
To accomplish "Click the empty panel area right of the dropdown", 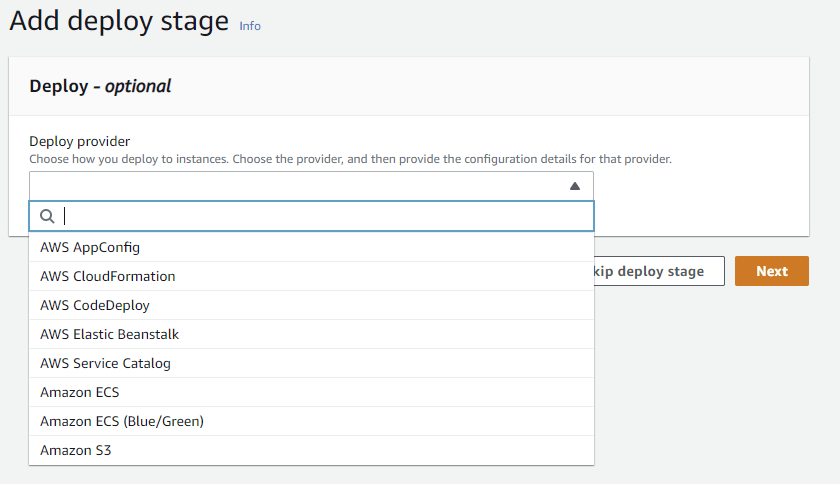I will click(x=700, y=190).
